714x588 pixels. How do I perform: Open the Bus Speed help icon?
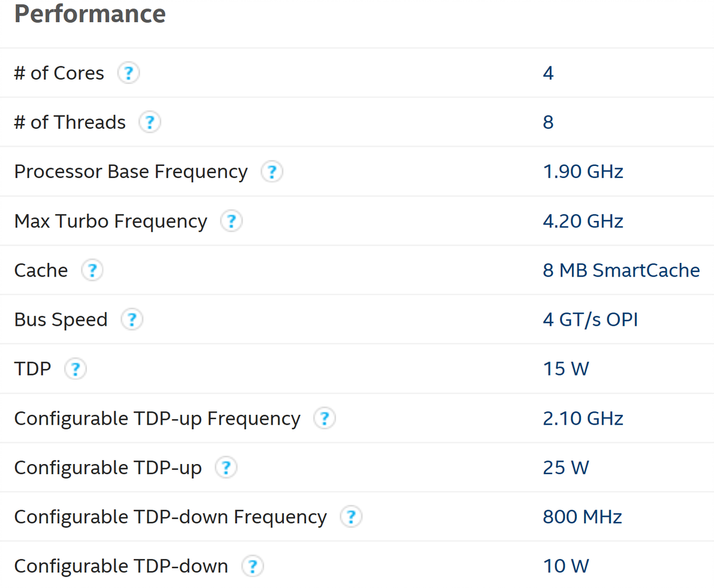point(132,320)
